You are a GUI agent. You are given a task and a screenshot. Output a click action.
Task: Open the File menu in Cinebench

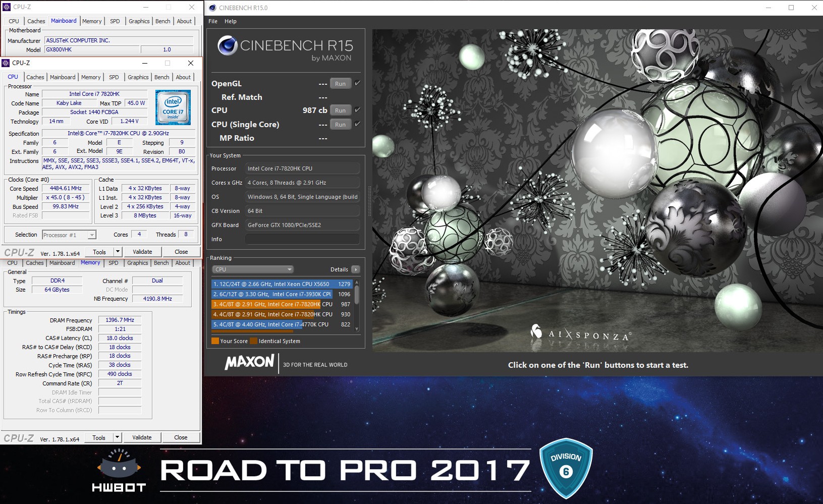pos(213,21)
